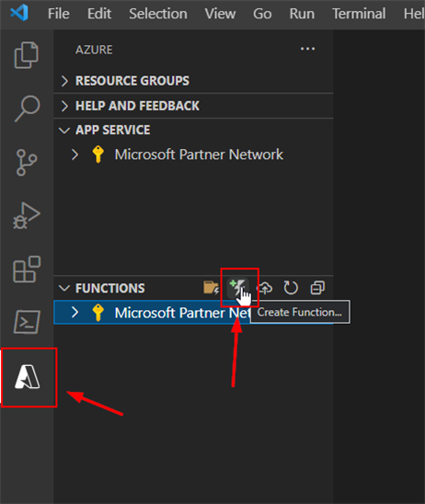The height and width of the screenshot is (504, 425).
Task: Select Microsoft Partner Network subscription in Functions
Action: coord(193,313)
